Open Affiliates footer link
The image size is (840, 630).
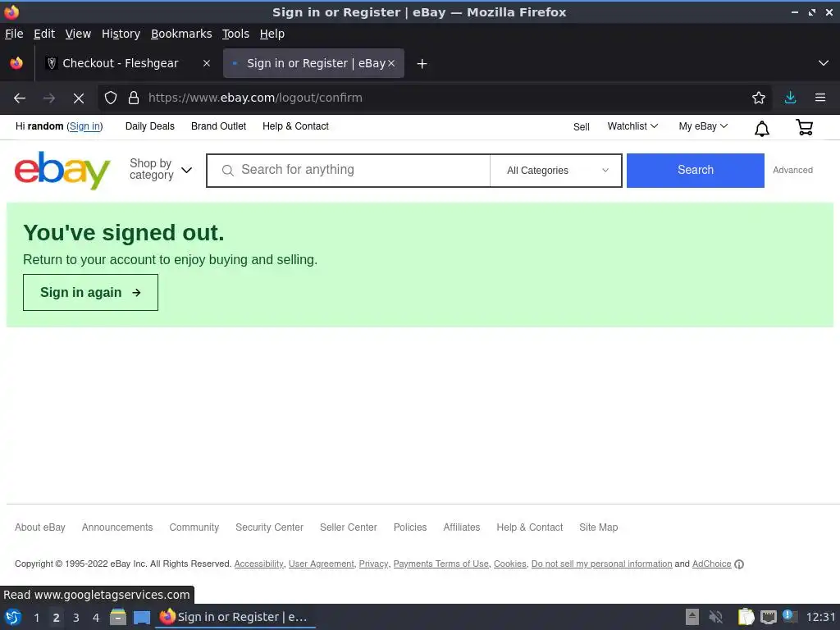click(462, 527)
